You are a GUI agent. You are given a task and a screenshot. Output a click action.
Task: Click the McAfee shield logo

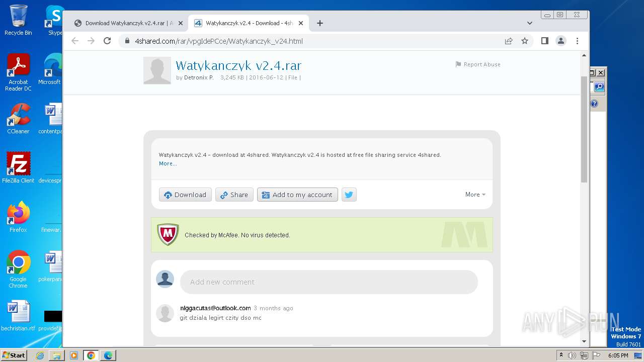(168, 235)
